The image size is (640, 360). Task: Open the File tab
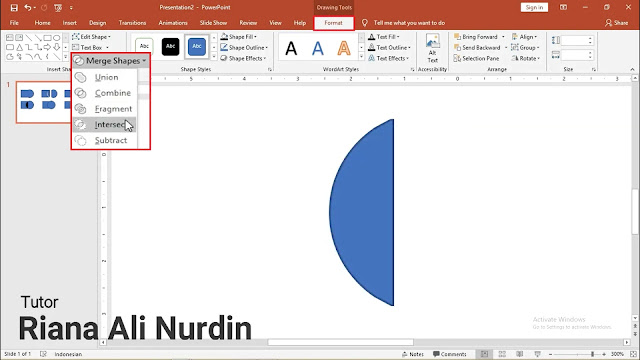14,23
